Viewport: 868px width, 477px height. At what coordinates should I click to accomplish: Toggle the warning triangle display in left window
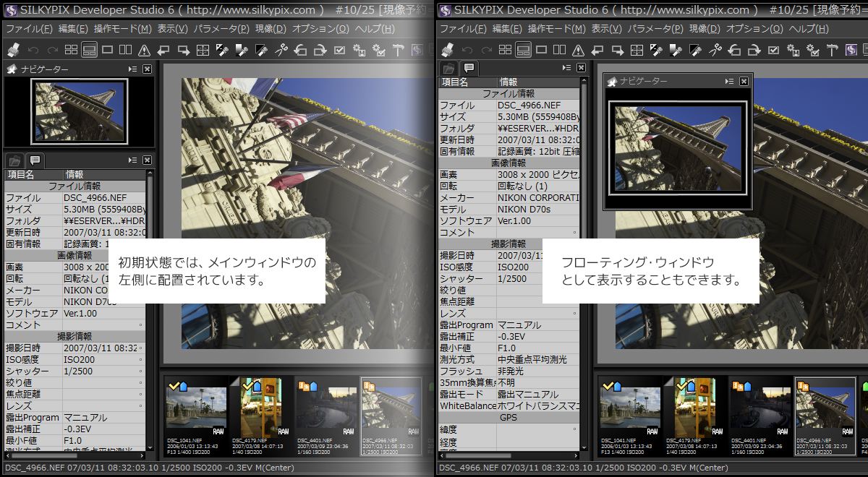pyautogui.click(x=144, y=50)
